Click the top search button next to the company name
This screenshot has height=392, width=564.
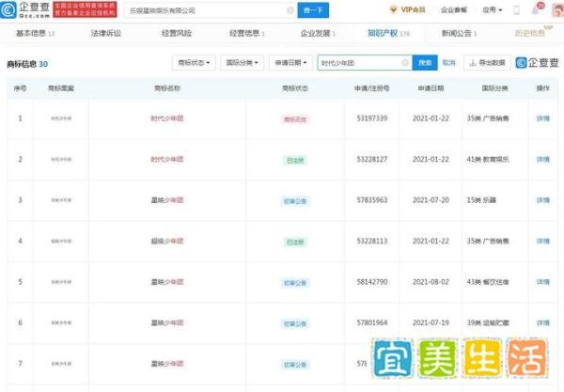pos(313,10)
